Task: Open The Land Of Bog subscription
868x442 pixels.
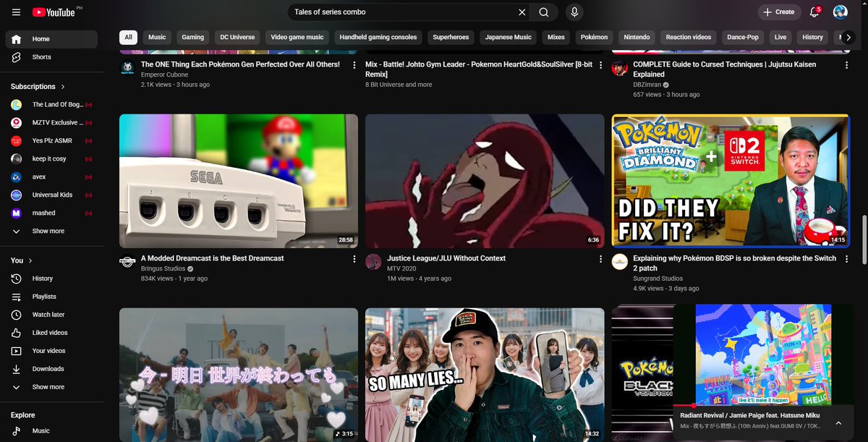Action: click(51, 105)
